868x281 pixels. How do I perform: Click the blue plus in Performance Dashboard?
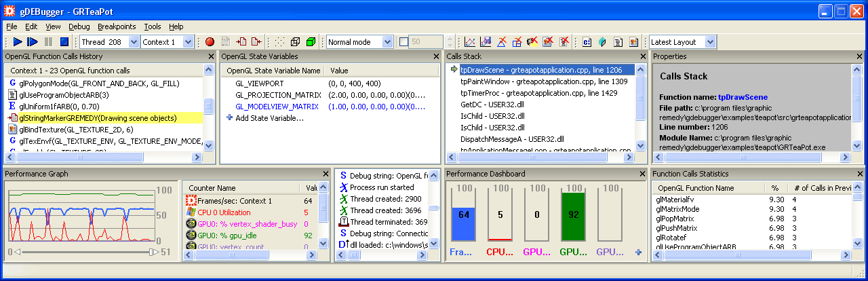pyautogui.click(x=638, y=252)
